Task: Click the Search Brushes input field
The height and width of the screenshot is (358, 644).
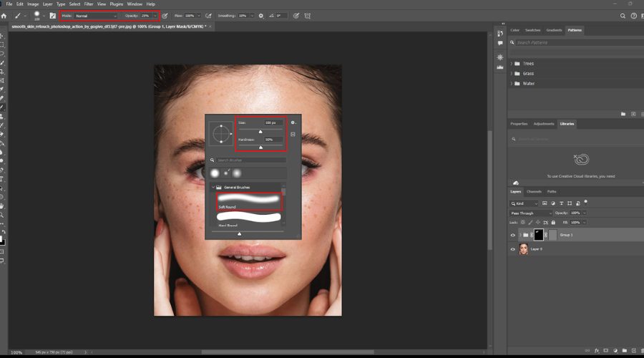Action: coord(251,160)
